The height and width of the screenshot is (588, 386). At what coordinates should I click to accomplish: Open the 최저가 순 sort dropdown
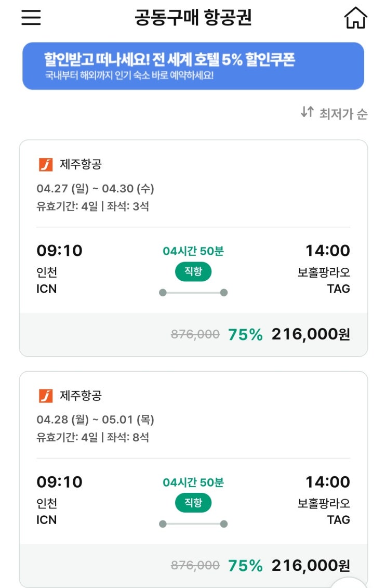(x=343, y=113)
